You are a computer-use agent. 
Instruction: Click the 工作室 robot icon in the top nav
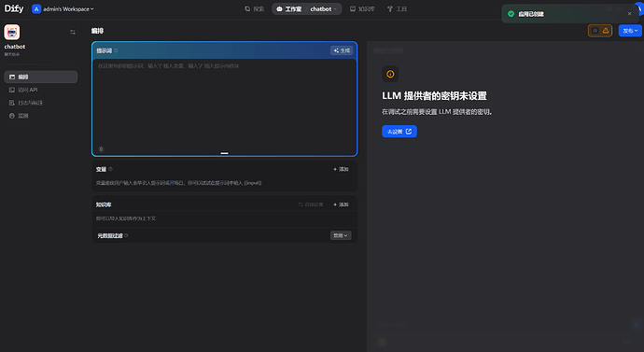tap(279, 9)
